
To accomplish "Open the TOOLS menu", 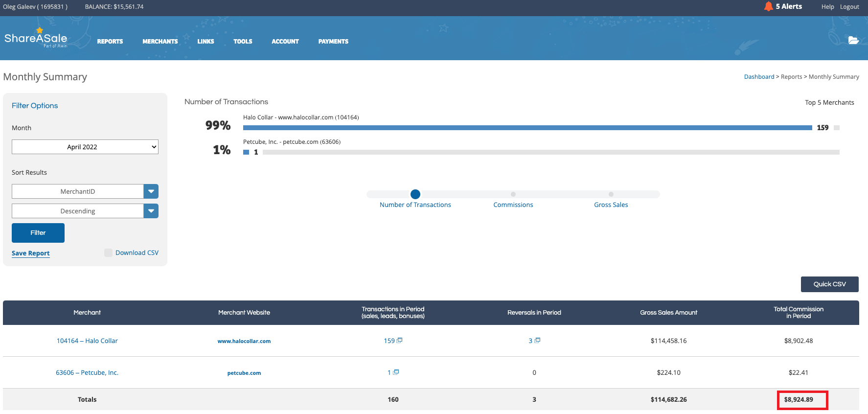I will coord(243,42).
